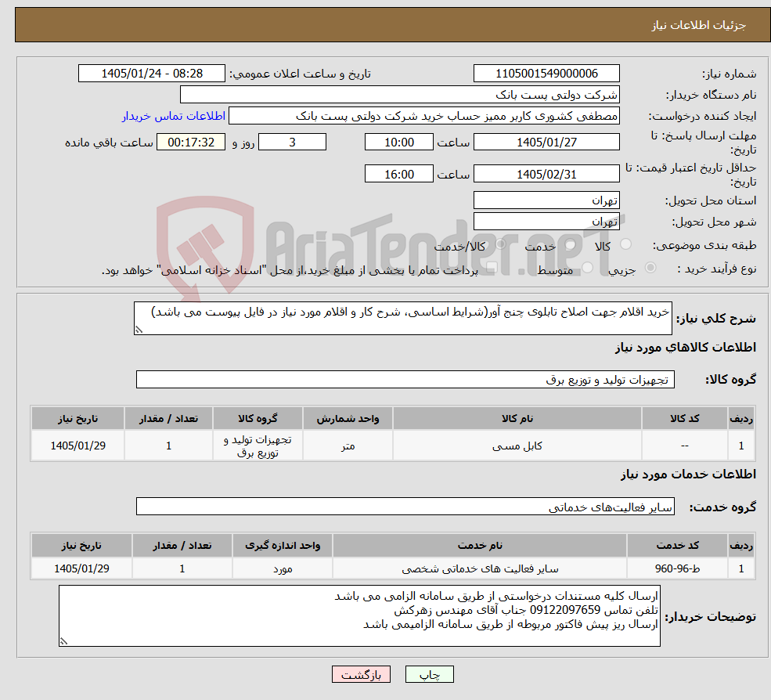Click the remaining time field 00:17:32
Image resolution: width=771 pixels, height=700 pixels.
pos(191,143)
